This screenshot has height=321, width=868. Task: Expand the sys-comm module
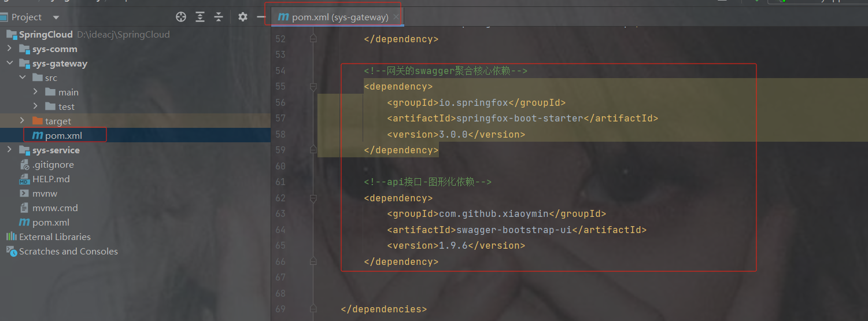tap(9, 49)
